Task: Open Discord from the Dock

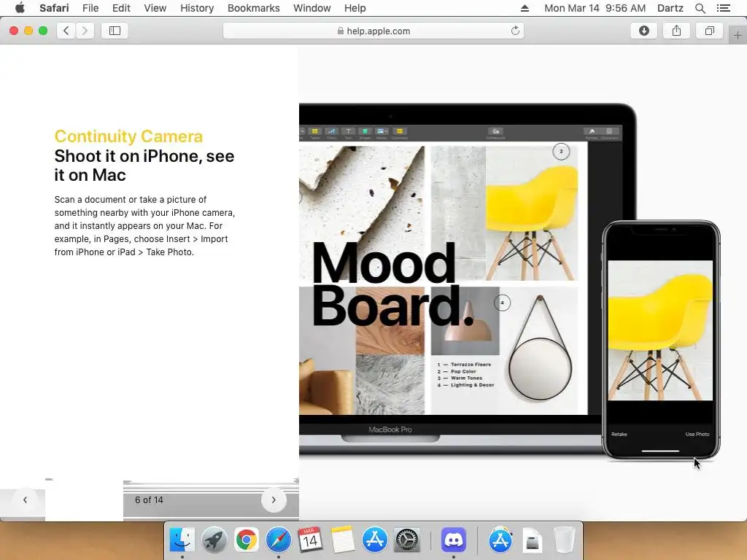Action: 453,540
